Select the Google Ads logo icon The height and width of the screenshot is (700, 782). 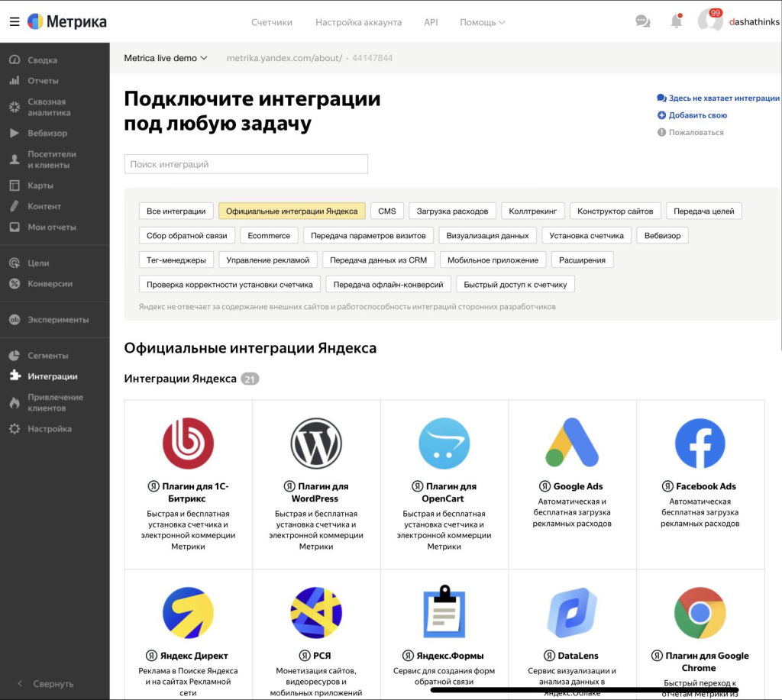click(572, 444)
